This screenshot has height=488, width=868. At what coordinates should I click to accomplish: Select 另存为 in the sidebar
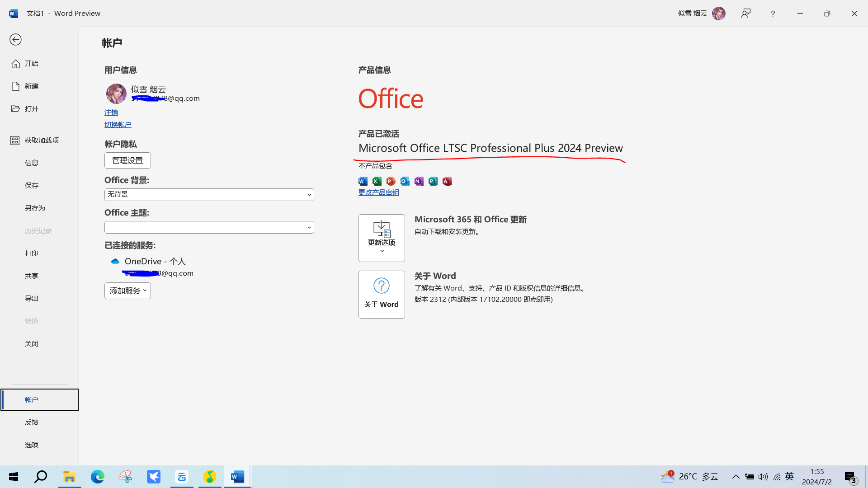click(35, 208)
